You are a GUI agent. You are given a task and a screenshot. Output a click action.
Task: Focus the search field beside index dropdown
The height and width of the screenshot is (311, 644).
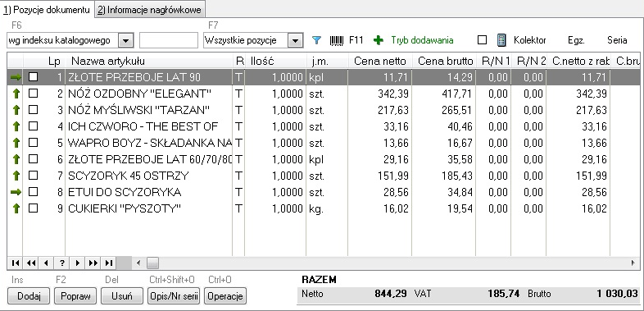pyautogui.click(x=169, y=41)
